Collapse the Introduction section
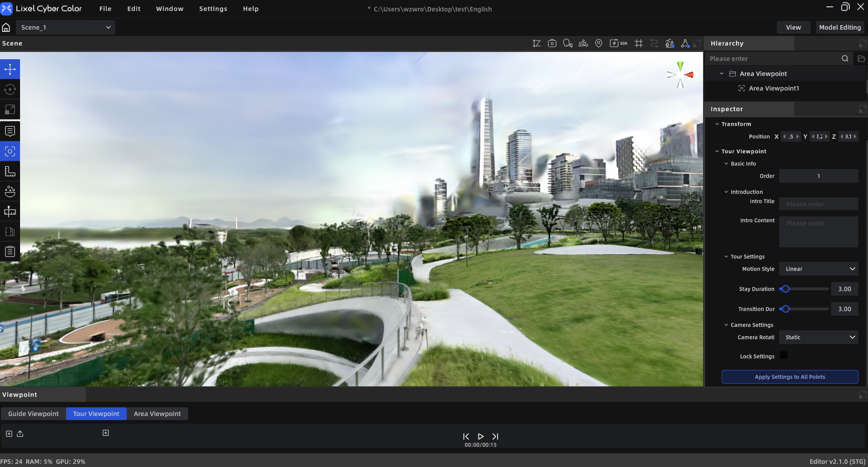The height and width of the screenshot is (467, 868). 726,192
